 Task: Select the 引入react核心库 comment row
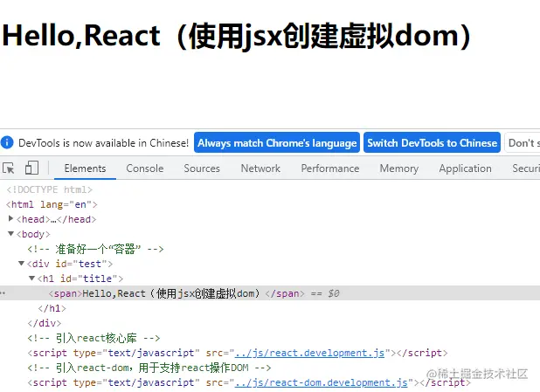click(93, 338)
